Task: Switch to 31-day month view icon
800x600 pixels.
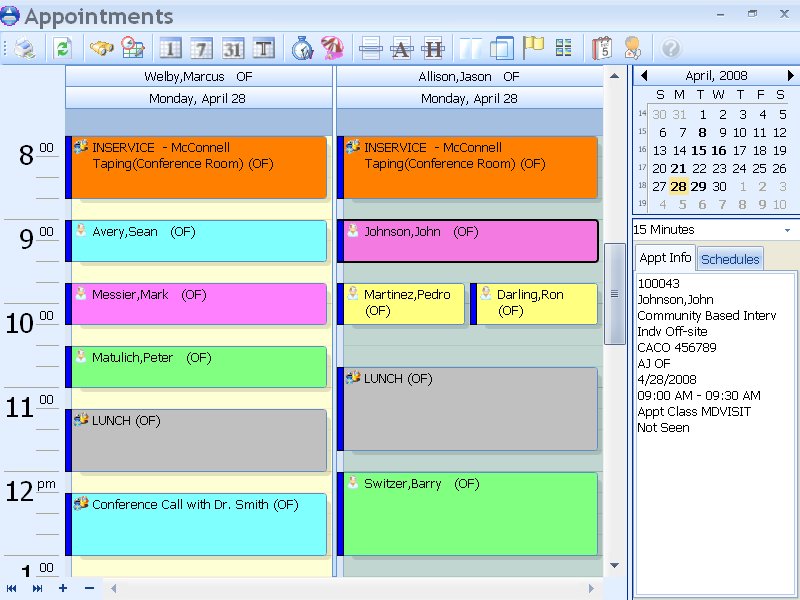Action: [233, 49]
